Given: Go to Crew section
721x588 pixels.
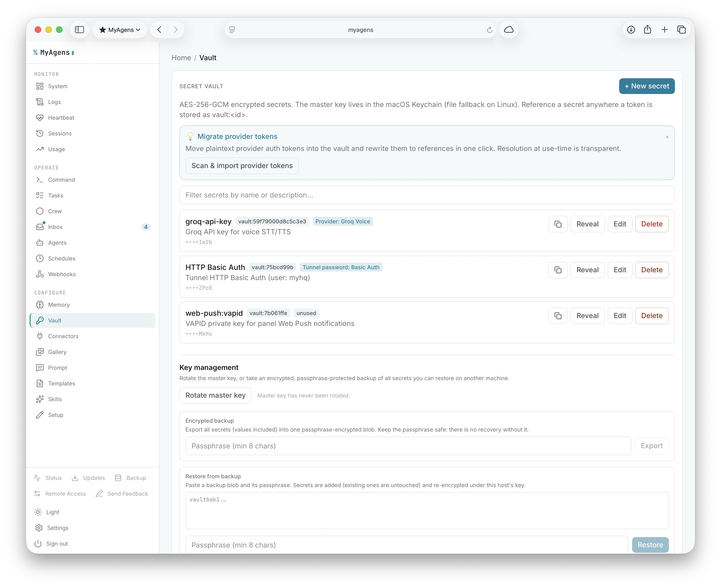Looking at the screenshot, I should 92,211.
